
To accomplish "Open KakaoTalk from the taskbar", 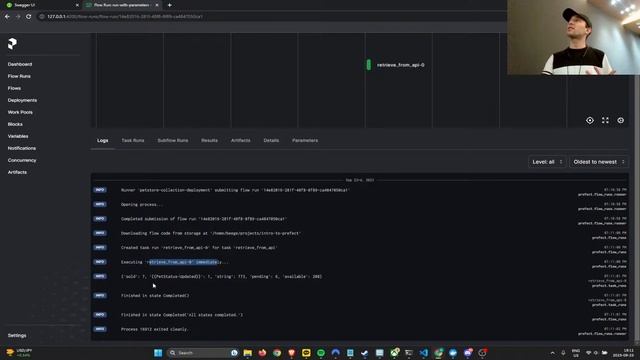I will point(306,353).
